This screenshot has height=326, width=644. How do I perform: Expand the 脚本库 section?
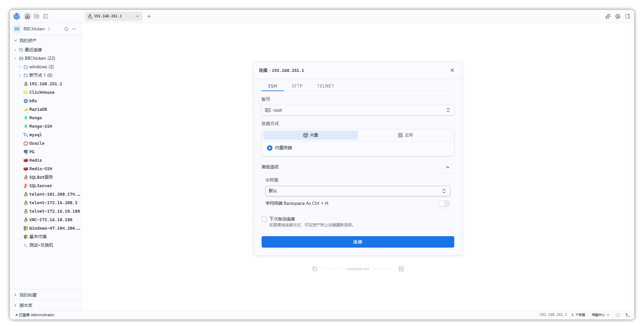tap(15, 305)
